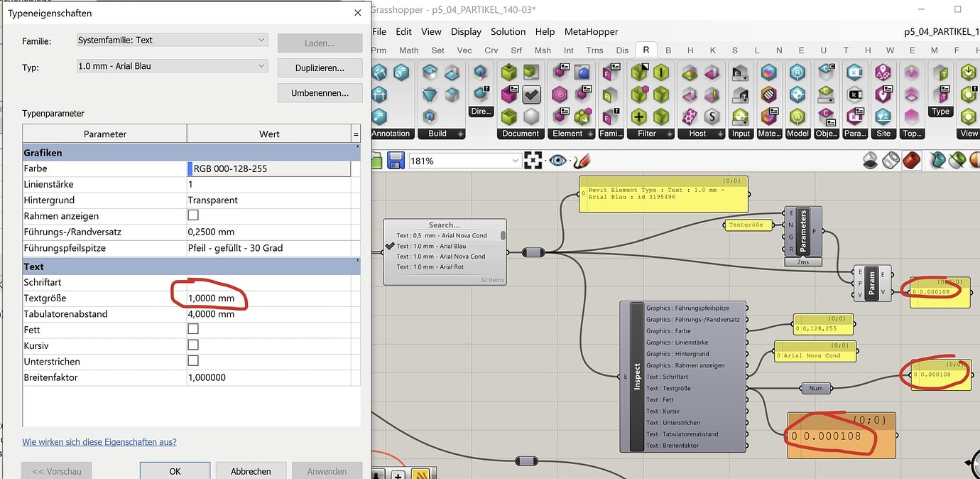Open the MetaHopper menu

coord(591,31)
